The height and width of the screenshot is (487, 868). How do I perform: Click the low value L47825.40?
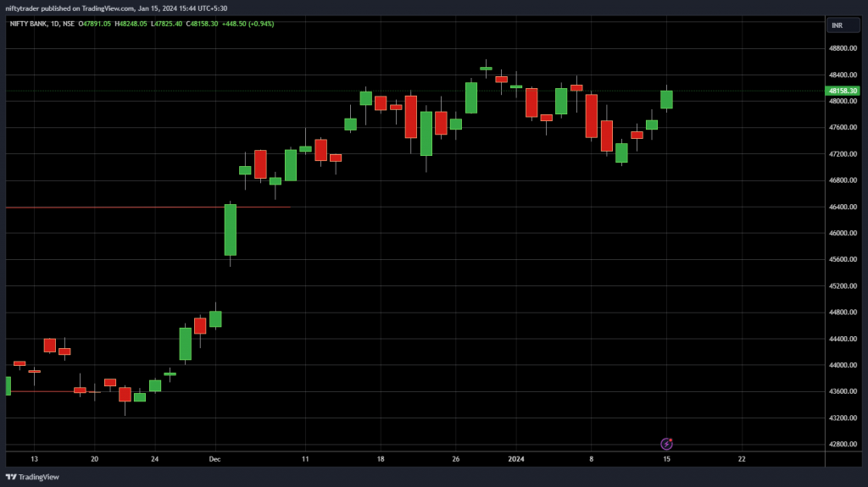click(167, 24)
